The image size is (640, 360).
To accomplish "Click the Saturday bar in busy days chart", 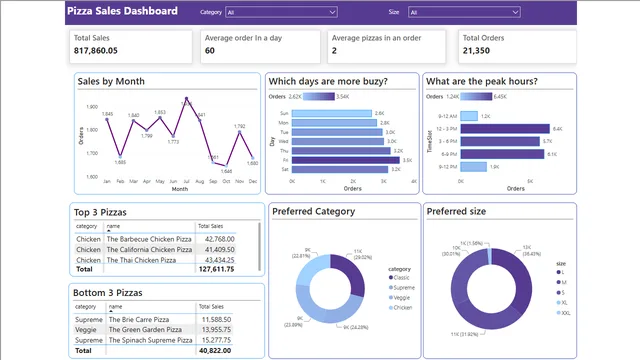I will click(x=340, y=169).
